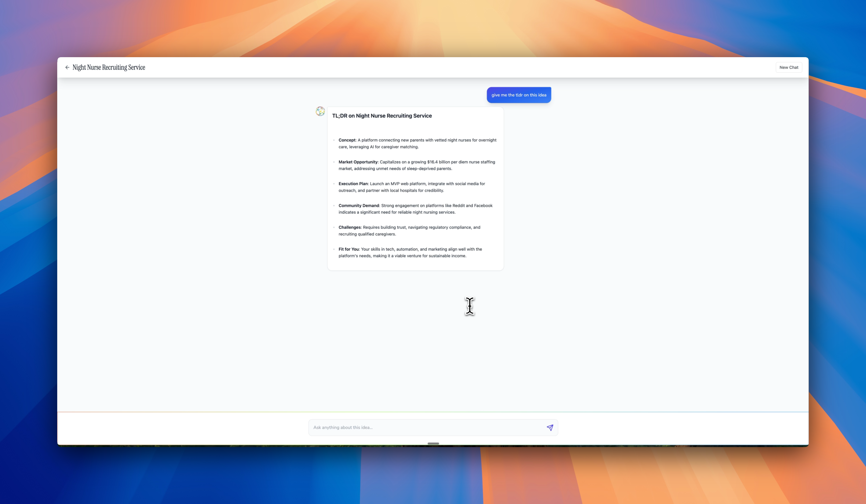Click the colorful assistant avatar icon
Screen dimensions: 866x504
click(x=320, y=111)
